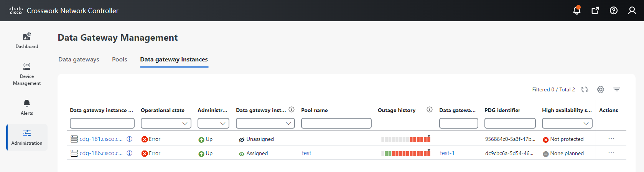This screenshot has height=172, width=644.
Task: Open Administrative state filter dropdown
Action: (213, 123)
